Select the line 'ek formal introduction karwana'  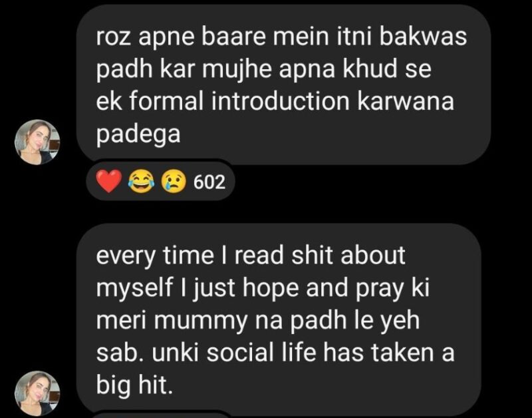pyautogui.click(x=275, y=101)
